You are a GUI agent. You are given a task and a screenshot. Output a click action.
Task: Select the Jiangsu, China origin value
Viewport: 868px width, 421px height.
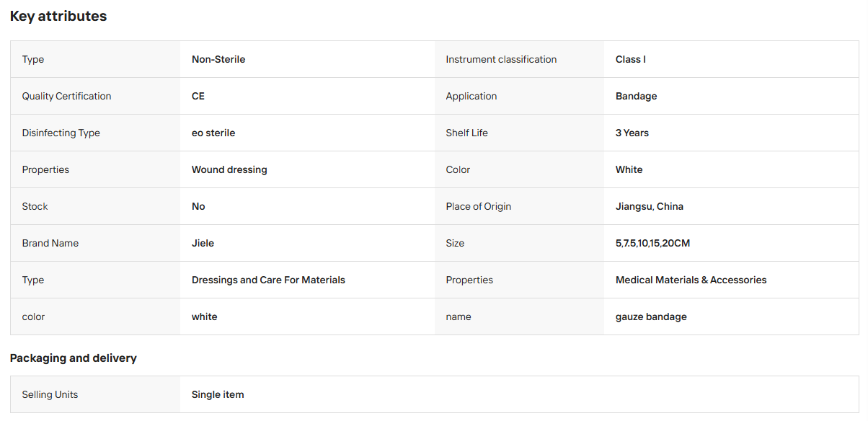coord(650,206)
